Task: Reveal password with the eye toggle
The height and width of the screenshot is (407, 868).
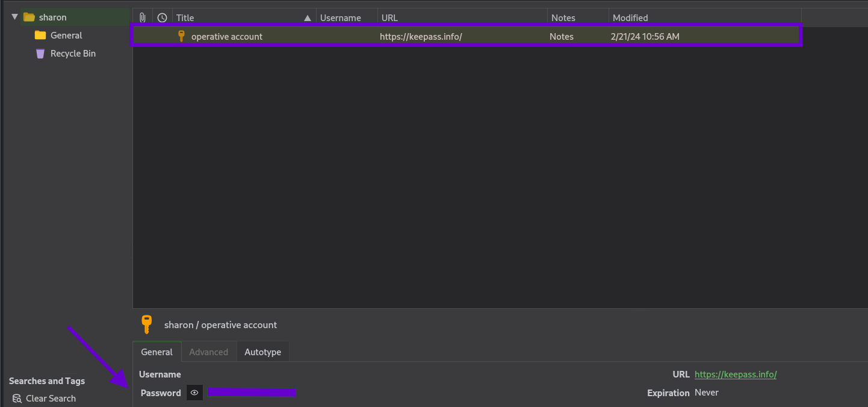Action: (194, 393)
